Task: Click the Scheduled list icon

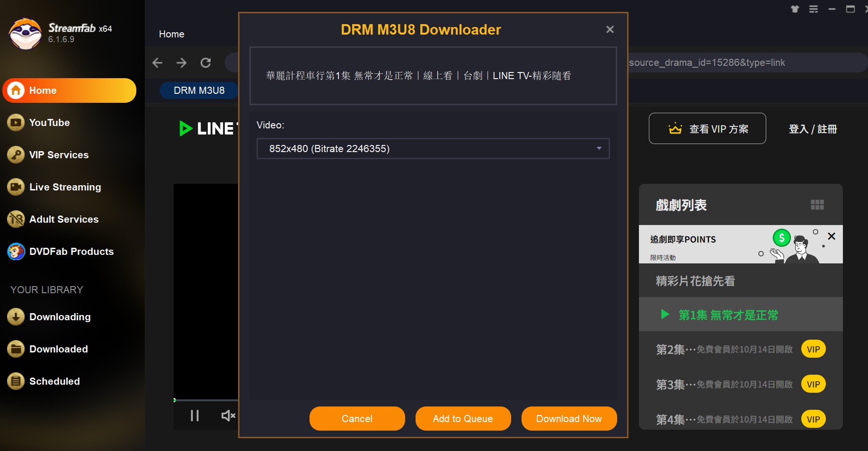Action: pos(16,381)
